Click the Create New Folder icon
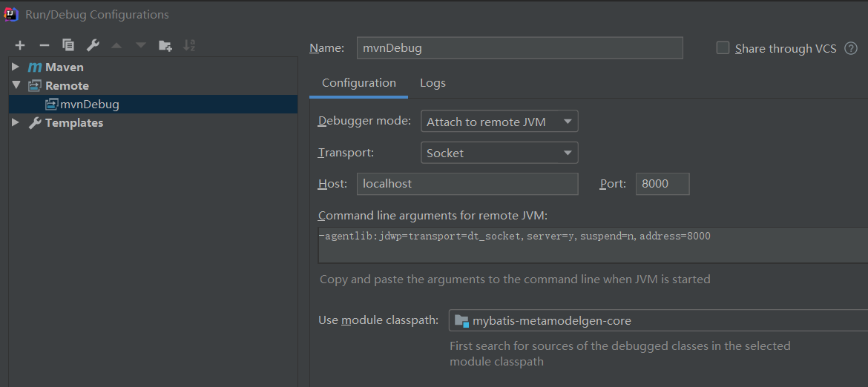The image size is (868, 387). (x=165, y=46)
